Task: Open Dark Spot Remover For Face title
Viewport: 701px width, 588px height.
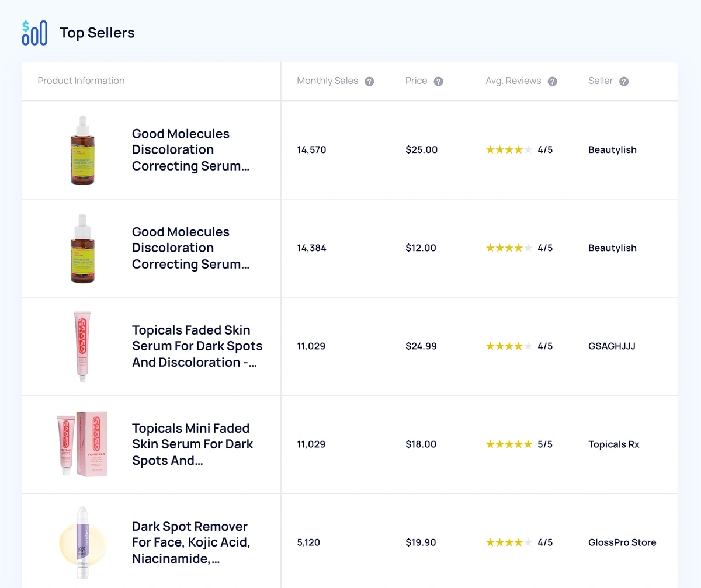Action: point(191,542)
